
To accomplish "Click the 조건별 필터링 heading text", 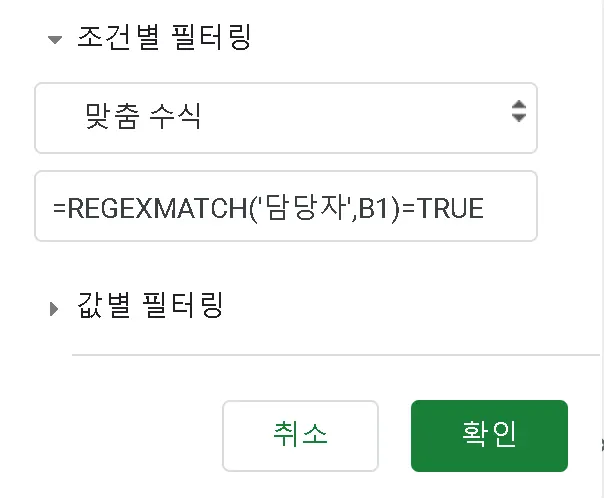I will 163,39.
